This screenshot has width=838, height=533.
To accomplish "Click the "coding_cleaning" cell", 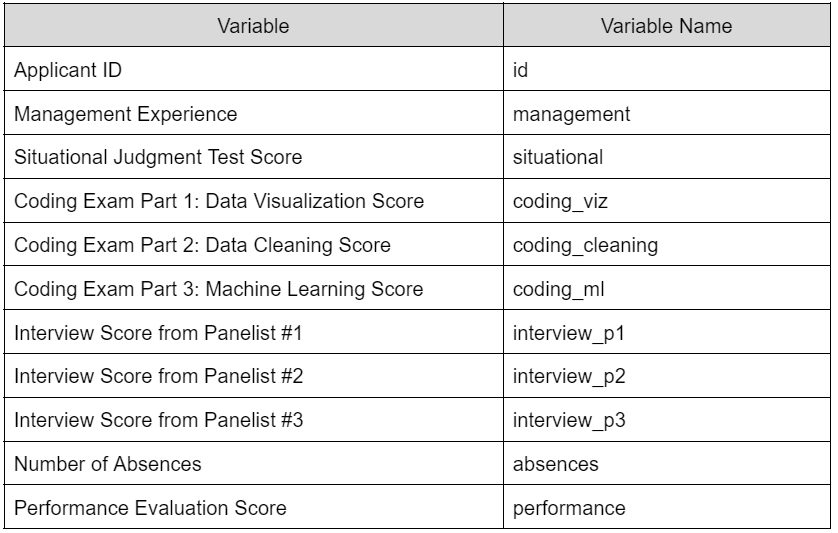I will (585, 245).
